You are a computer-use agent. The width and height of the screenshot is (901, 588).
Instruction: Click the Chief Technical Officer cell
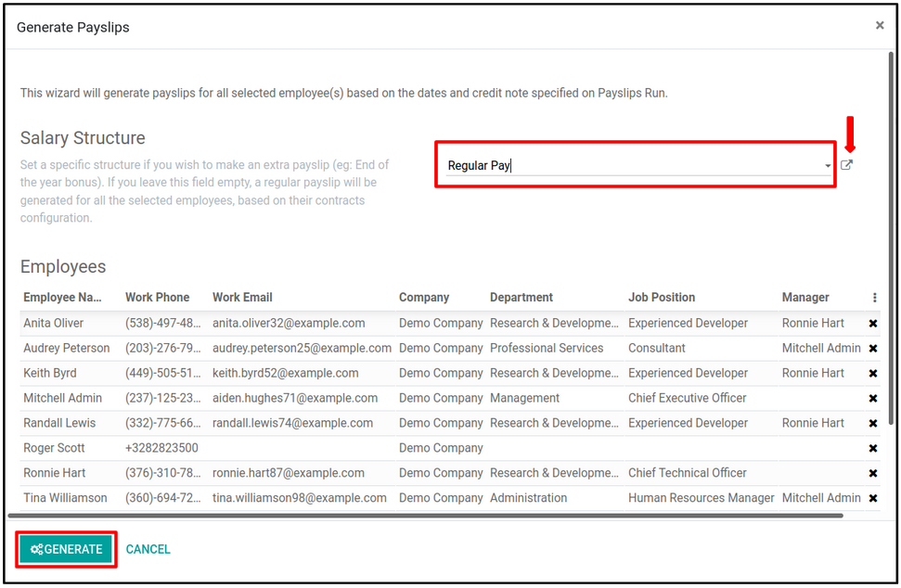click(x=688, y=473)
